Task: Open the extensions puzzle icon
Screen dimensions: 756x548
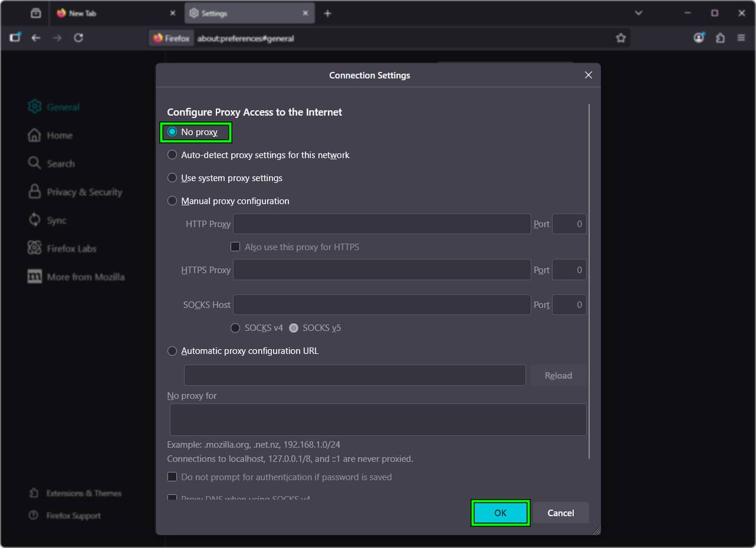Action: [x=720, y=38]
